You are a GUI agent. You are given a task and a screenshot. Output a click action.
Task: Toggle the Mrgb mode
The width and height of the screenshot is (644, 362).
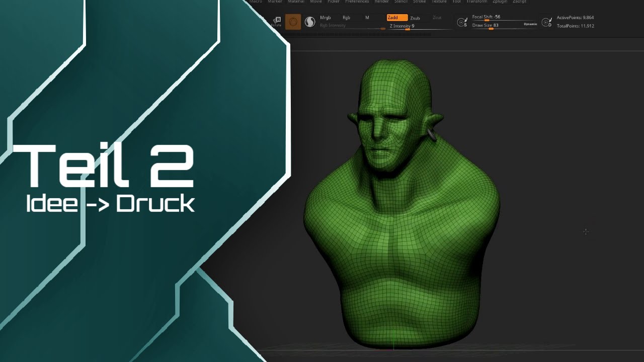pos(325,18)
